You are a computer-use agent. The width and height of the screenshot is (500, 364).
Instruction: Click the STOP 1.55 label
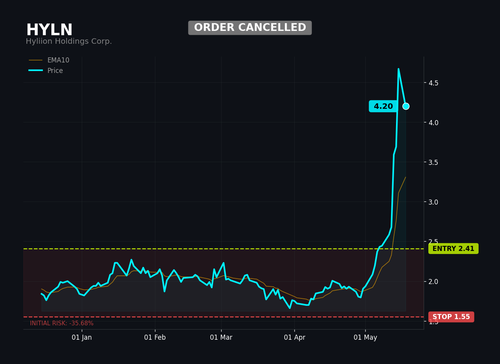coord(451,317)
